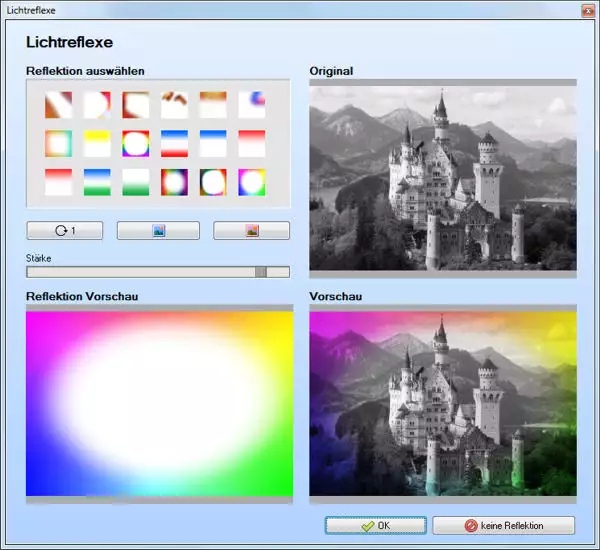Select the green-bottom-only gradient reflection
Viewport: 600px width, 550px height.
click(135, 182)
